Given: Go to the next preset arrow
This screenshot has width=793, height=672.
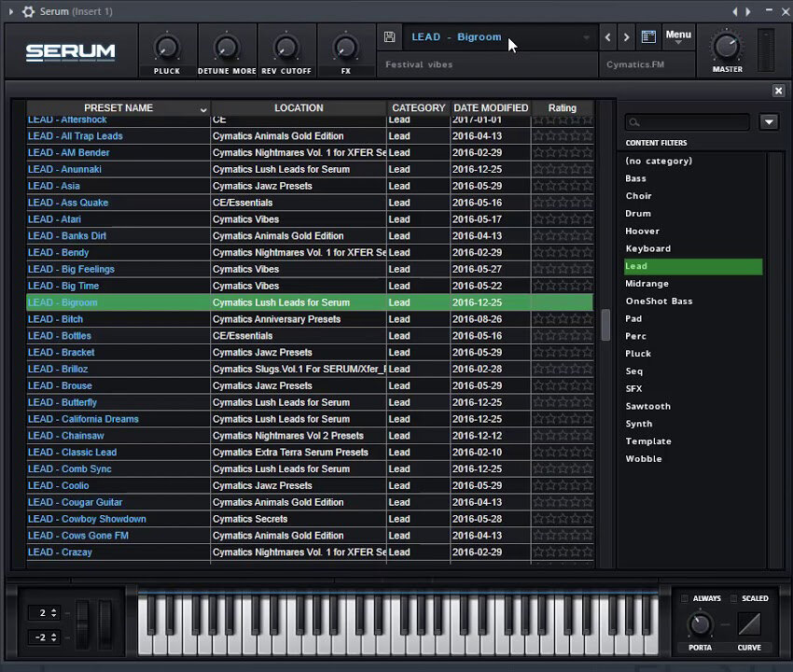Looking at the screenshot, I should [x=627, y=37].
